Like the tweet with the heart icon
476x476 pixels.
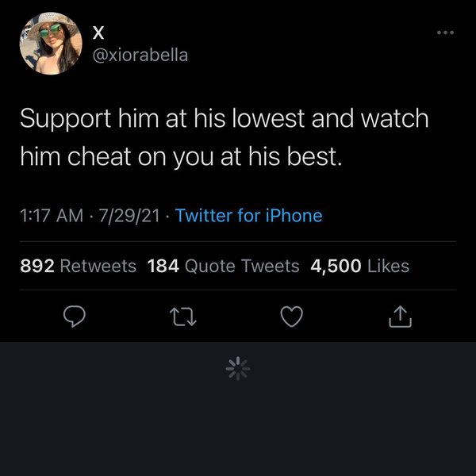coord(292,317)
